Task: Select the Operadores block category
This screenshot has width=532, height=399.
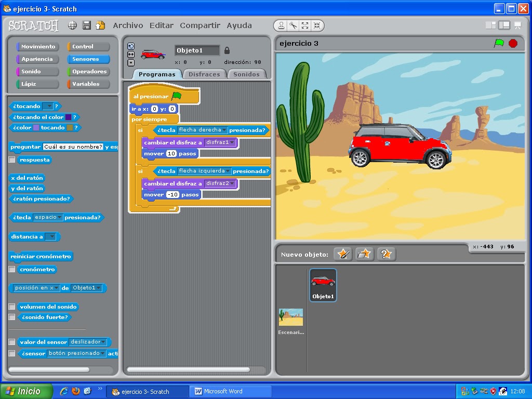Action: 88,72
